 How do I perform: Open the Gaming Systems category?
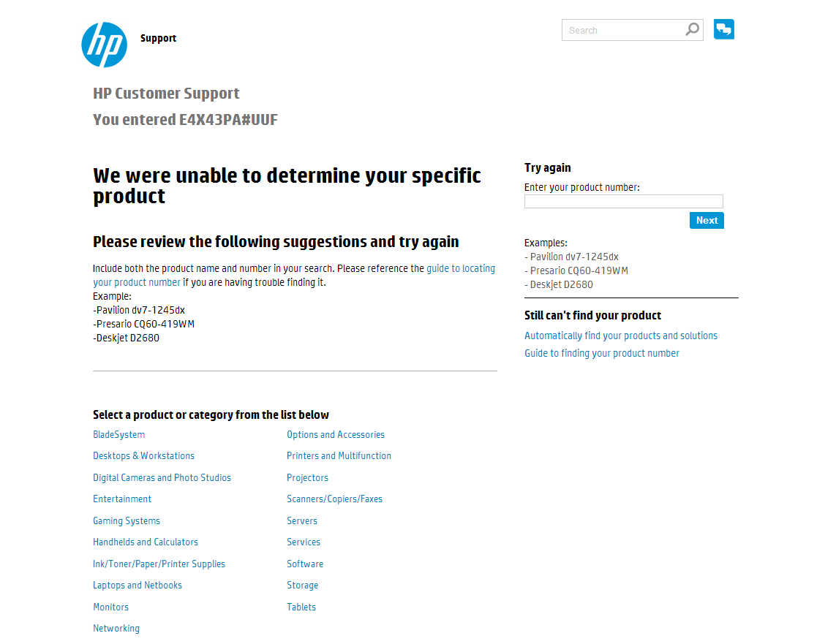(127, 520)
